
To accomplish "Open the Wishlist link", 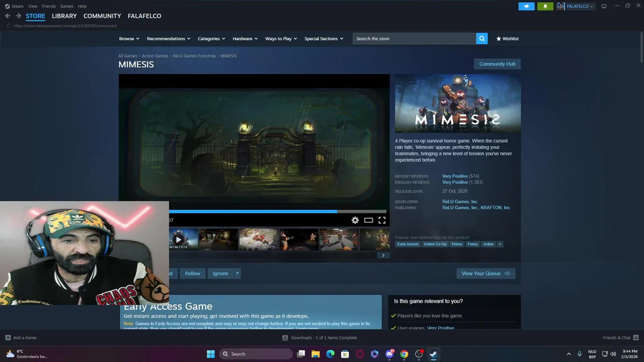I will point(507,39).
